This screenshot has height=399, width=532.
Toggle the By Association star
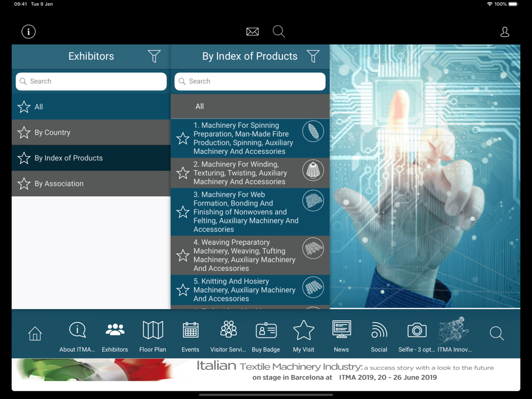point(24,184)
